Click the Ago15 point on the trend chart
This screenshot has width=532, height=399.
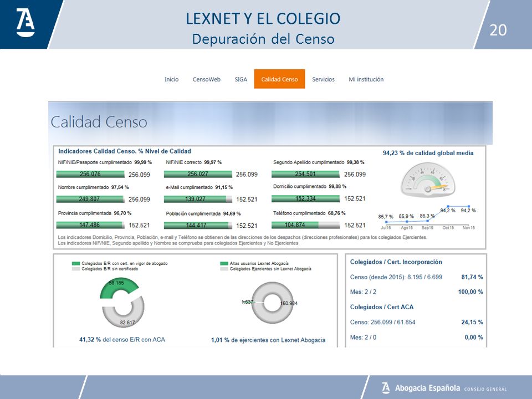[x=407, y=222]
